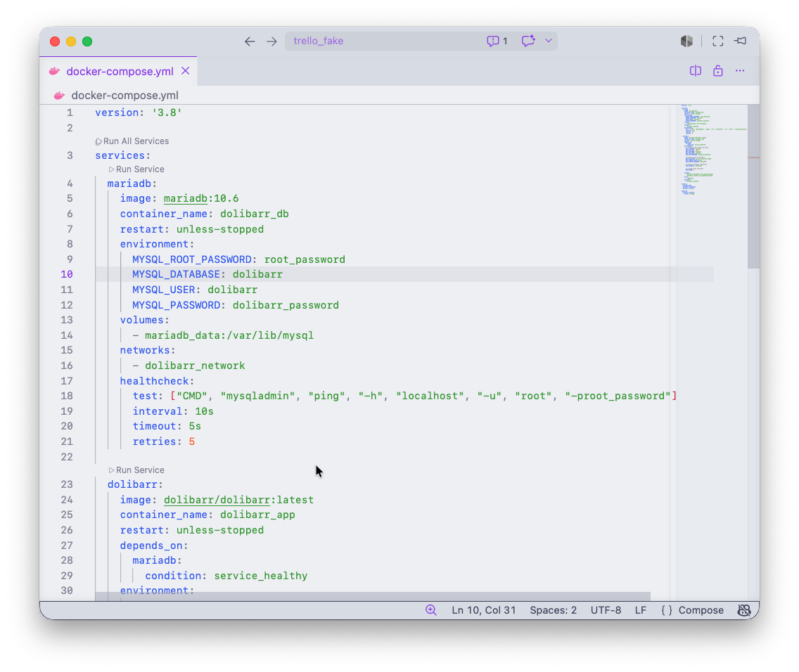Click the version key on line 1
The height and width of the screenshot is (672, 799).
click(x=117, y=112)
